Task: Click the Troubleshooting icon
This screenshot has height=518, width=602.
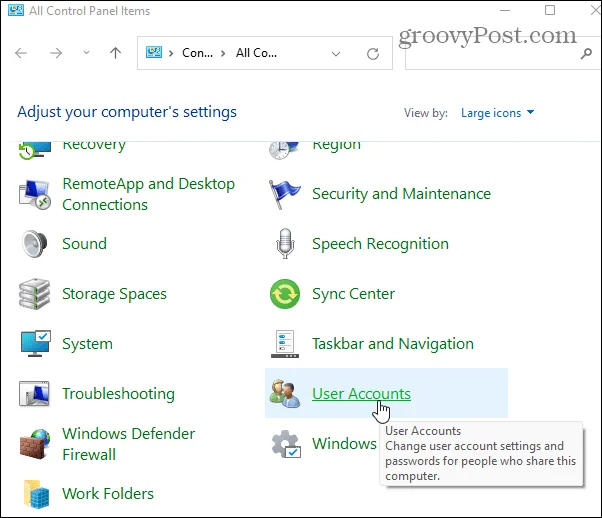Action: coord(34,394)
